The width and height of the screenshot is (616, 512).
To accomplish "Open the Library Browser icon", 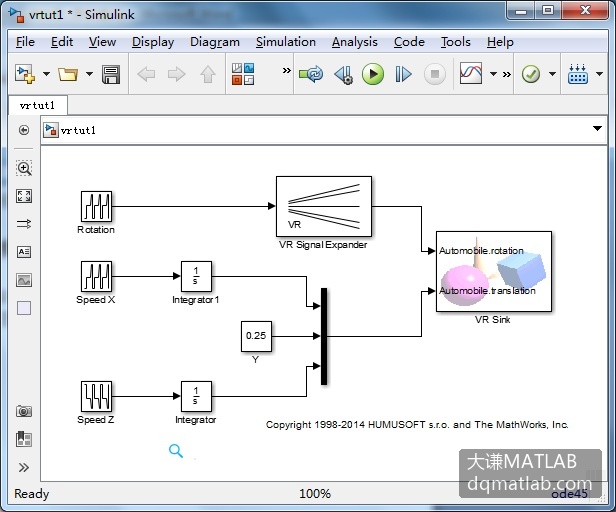I will pos(243,74).
